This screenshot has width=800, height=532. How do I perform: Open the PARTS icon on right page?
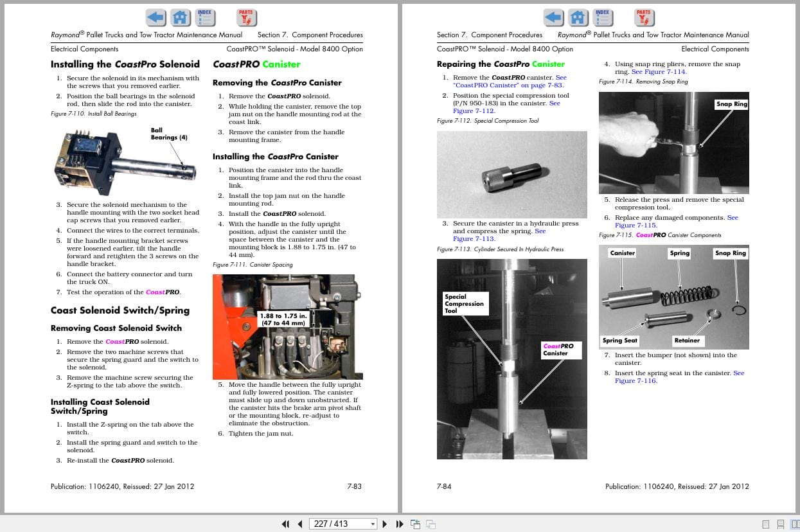[643, 17]
